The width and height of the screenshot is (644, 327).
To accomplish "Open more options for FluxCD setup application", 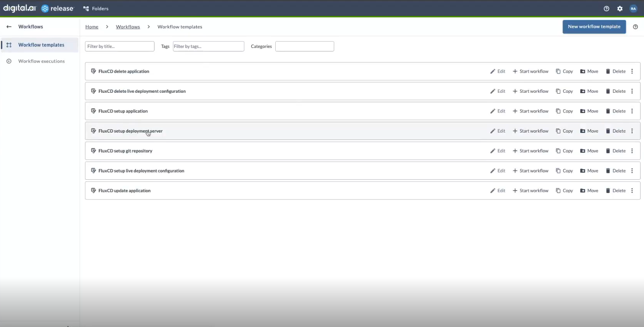I will 632,111.
